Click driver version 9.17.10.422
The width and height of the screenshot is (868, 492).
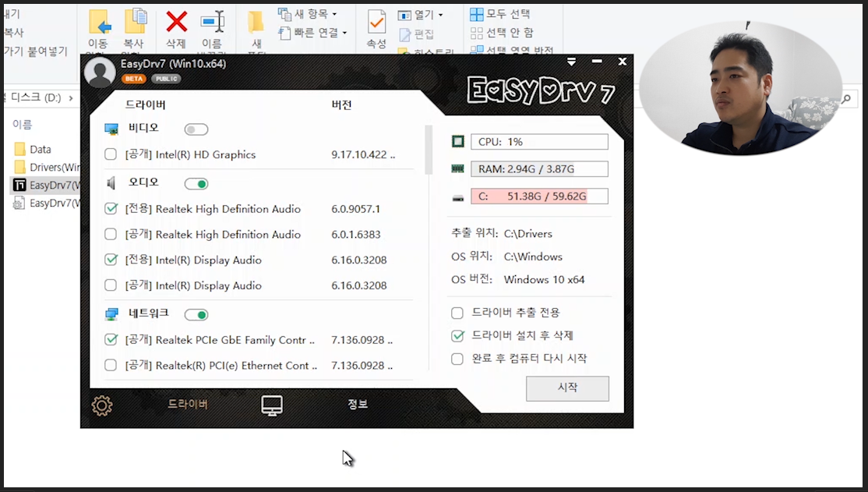pyautogui.click(x=362, y=154)
